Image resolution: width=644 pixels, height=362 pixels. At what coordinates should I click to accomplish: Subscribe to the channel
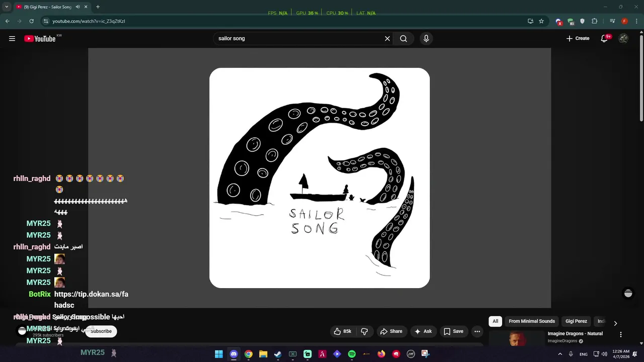tap(101, 331)
